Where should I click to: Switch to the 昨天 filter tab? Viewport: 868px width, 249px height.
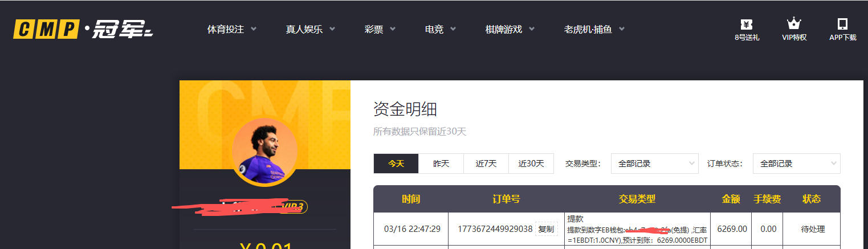[x=441, y=164]
